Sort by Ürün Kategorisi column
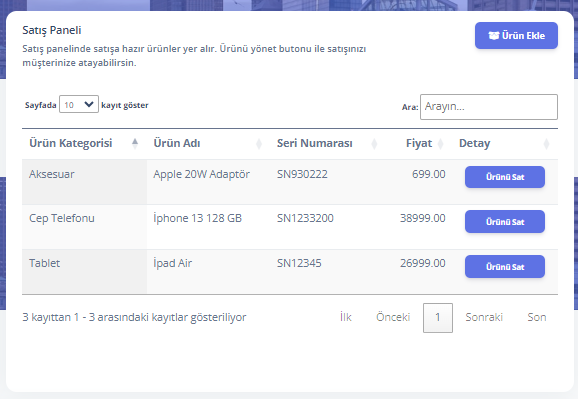The width and height of the screenshot is (578, 399). click(x=84, y=143)
